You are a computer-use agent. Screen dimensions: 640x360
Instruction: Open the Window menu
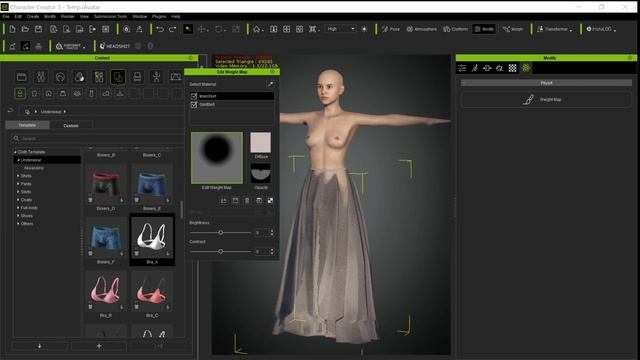point(139,17)
